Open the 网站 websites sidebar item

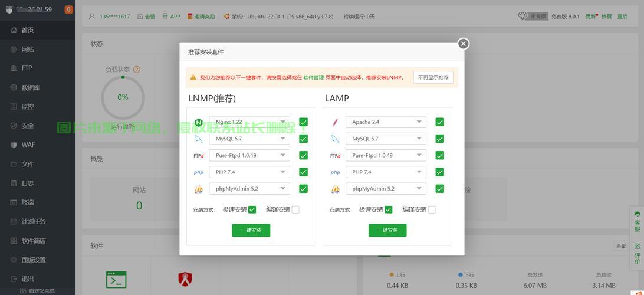(x=37, y=50)
